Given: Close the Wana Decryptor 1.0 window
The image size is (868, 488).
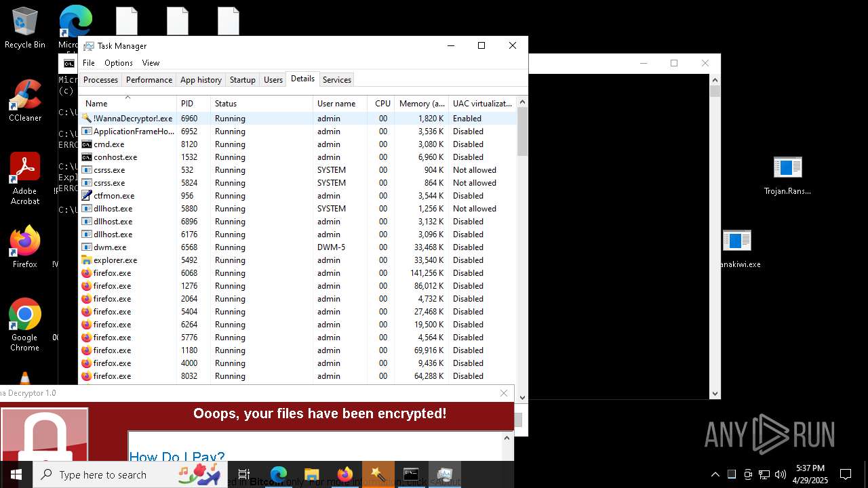Looking at the screenshot, I should tap(504, 393).
